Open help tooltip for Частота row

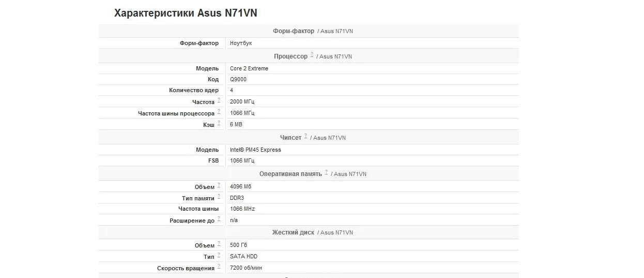pyautogui.click(x=219, y=100)
